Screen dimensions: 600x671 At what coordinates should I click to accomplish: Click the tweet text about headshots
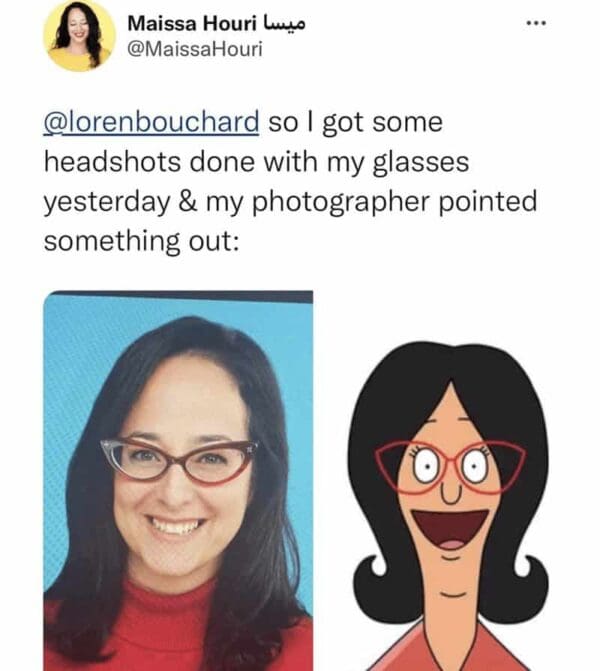point(290,182)
